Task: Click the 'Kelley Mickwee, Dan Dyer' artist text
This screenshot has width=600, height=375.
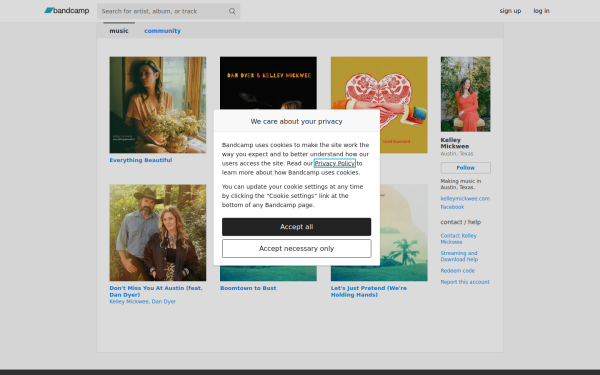Action: pos(143,302)
